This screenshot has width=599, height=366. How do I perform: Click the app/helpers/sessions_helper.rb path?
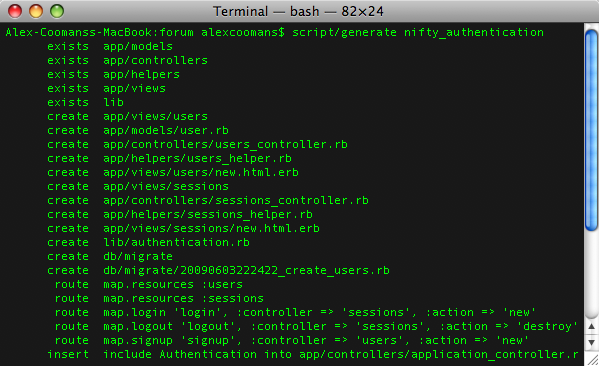coord(208,214)
